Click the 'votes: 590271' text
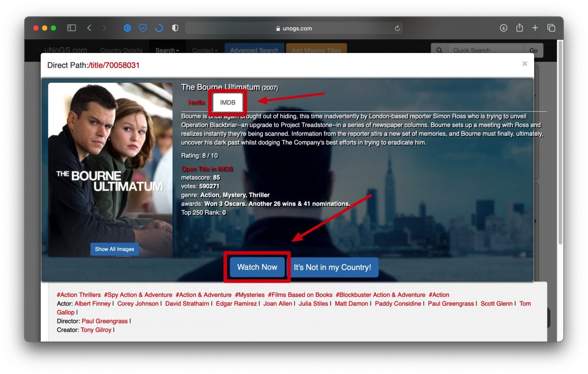Screen dimensions: 588x374 coord(200,186)
